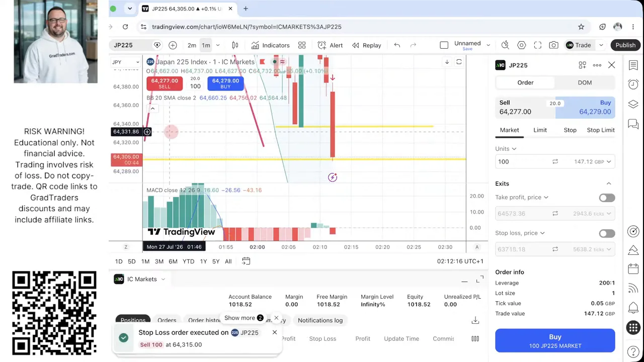Enable the Stop loss toggle
Image resolution: width=644 pixels, height=362 pixels.
tap(607, 233)
